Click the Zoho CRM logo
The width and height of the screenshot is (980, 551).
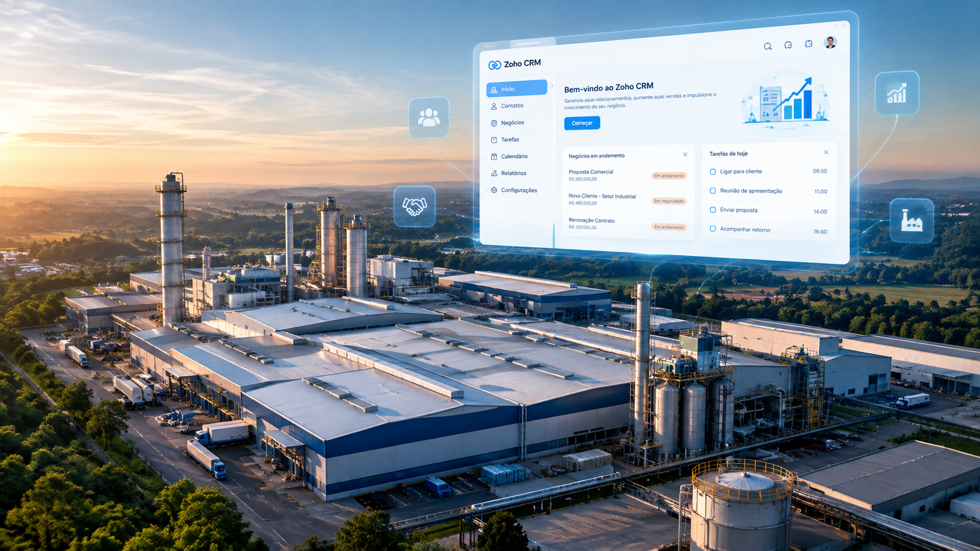[515, 64]
